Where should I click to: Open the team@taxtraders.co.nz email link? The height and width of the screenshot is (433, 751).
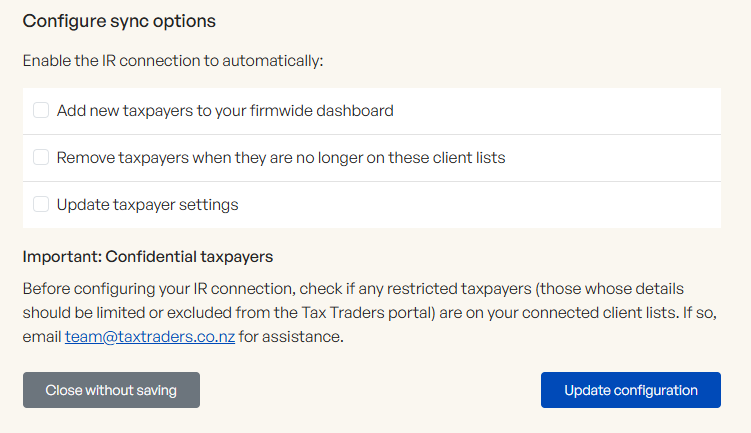(x=150, y=337)
